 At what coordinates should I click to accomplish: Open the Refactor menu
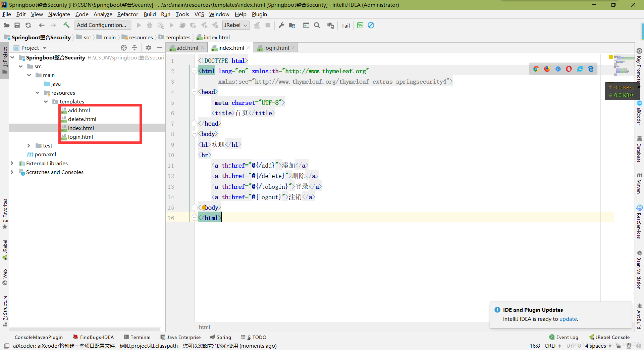pyautogui.click(x=127, y=14)
